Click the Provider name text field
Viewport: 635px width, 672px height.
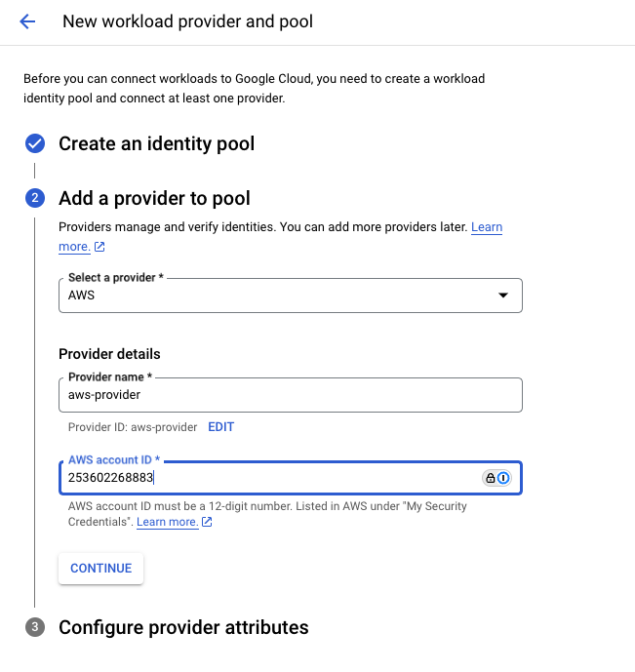coord(290,395)
